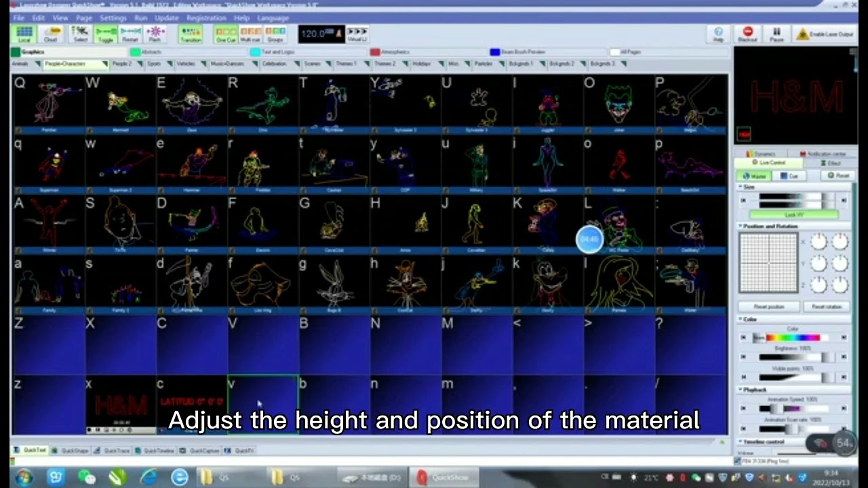Image resolution: width=868 pixels, height=488 pixels.
Task: Switch to QuickShow taskbar button
Action: [445, 477]
